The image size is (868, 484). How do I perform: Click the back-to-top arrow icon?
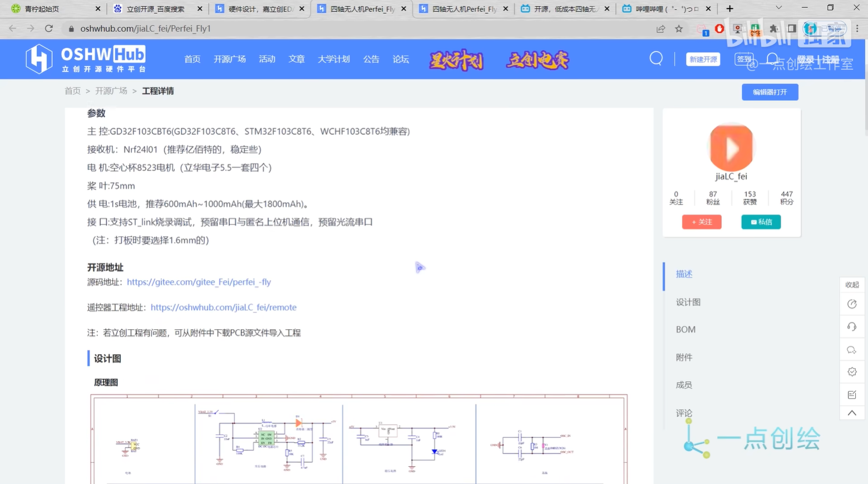(x=852, y=413)
